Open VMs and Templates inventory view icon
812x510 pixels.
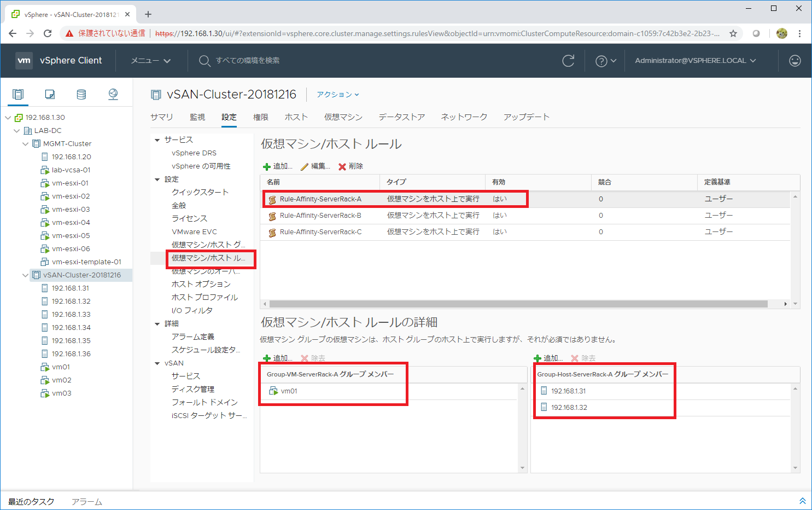coord(50,94)
